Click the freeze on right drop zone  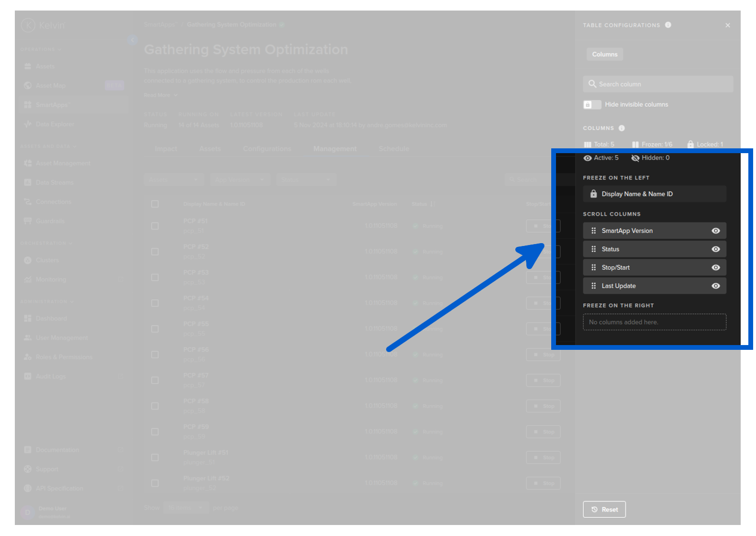(x=654, y=322)
